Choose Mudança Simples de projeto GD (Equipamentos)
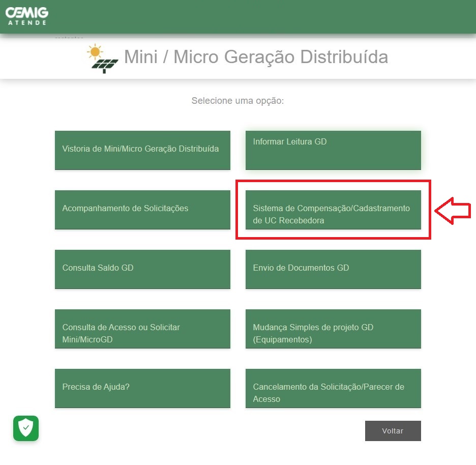 (333, 328)
